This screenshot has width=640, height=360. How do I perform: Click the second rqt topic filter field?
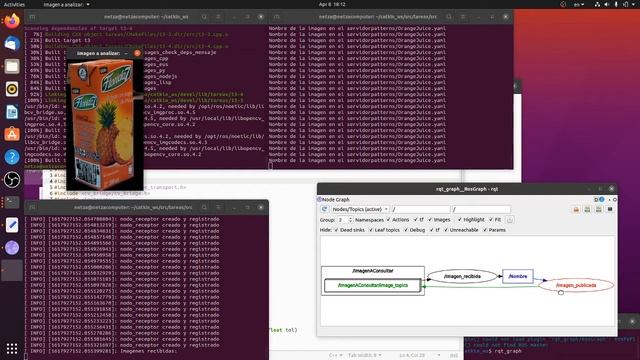tap(481, 209)
